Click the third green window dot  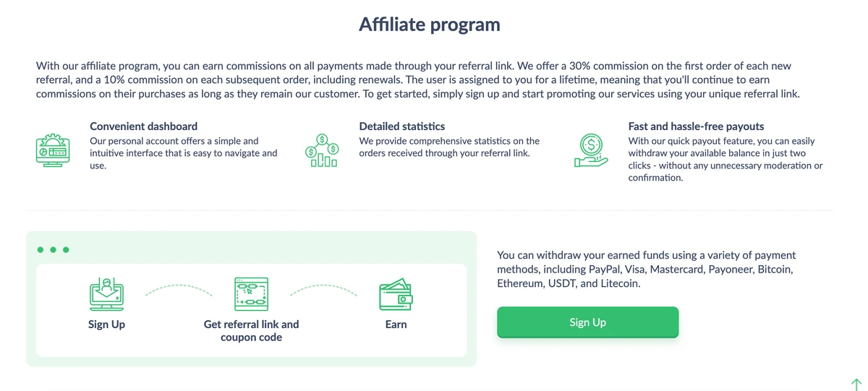point(66,250)
